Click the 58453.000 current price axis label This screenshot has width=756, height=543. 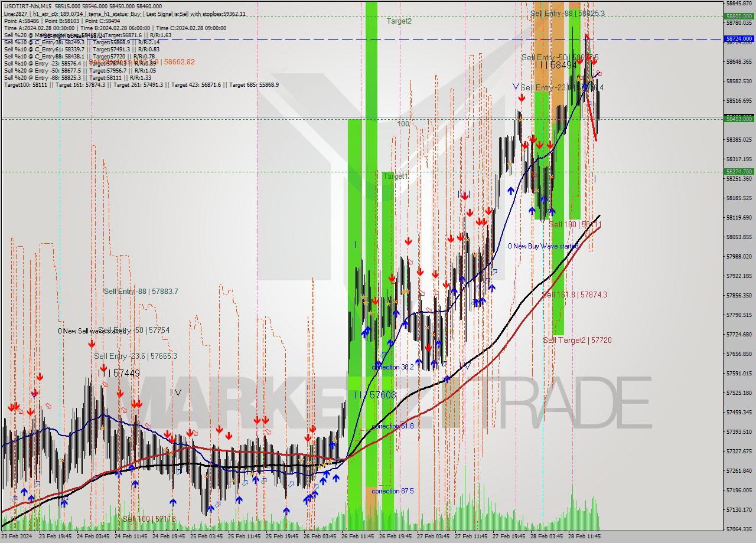pyautogui.click(x=739, y=119)
